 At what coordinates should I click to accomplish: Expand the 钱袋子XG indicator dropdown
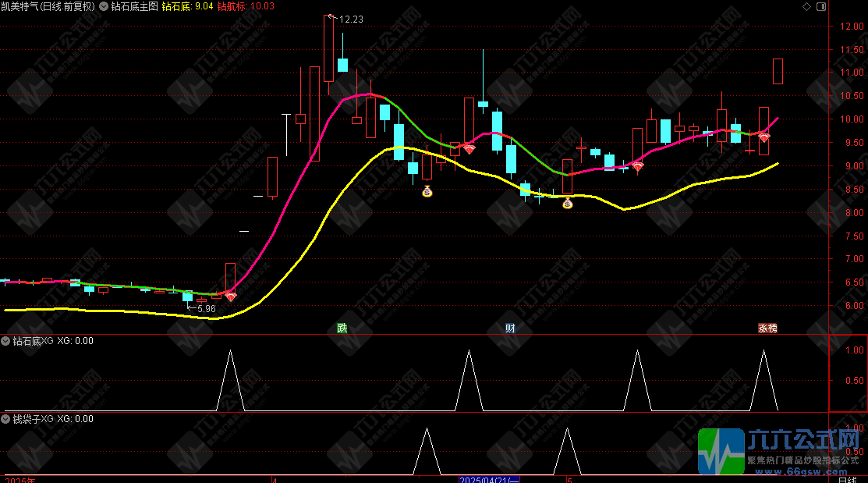tap(5, 419)
